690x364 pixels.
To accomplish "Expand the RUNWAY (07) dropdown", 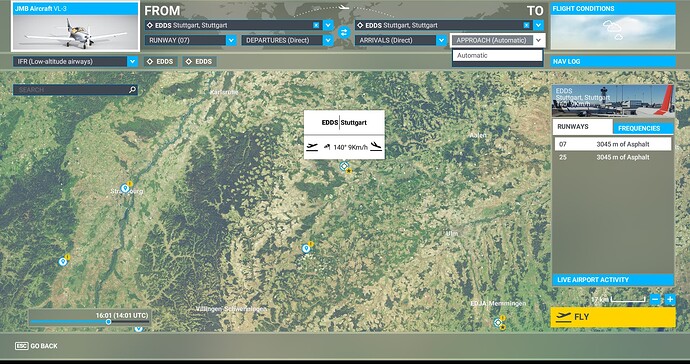I will [191, 40].
